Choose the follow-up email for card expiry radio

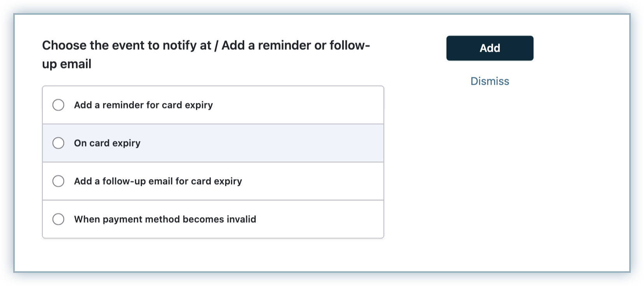click(58, 181)
